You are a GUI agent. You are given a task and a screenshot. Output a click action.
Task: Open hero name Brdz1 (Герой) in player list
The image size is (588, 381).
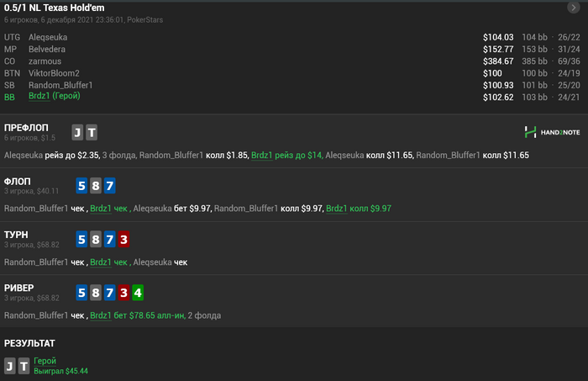click(55, 96)
